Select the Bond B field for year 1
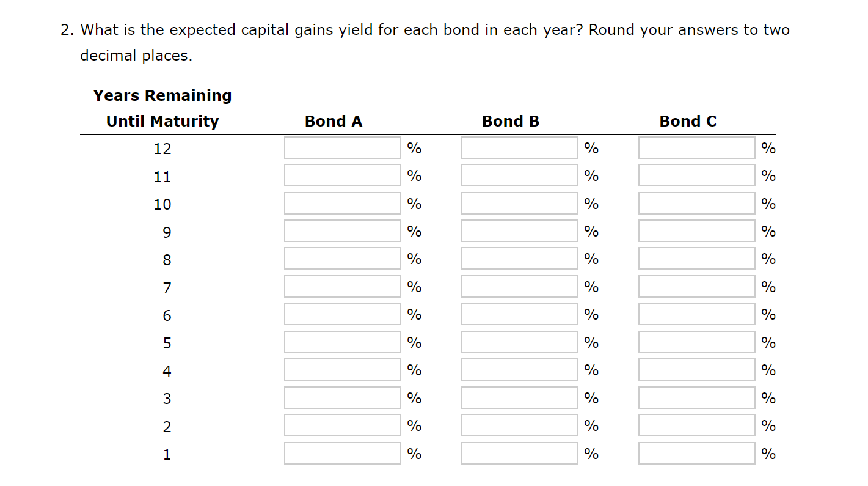Screen dimensions: 868x486 point(519,452)
